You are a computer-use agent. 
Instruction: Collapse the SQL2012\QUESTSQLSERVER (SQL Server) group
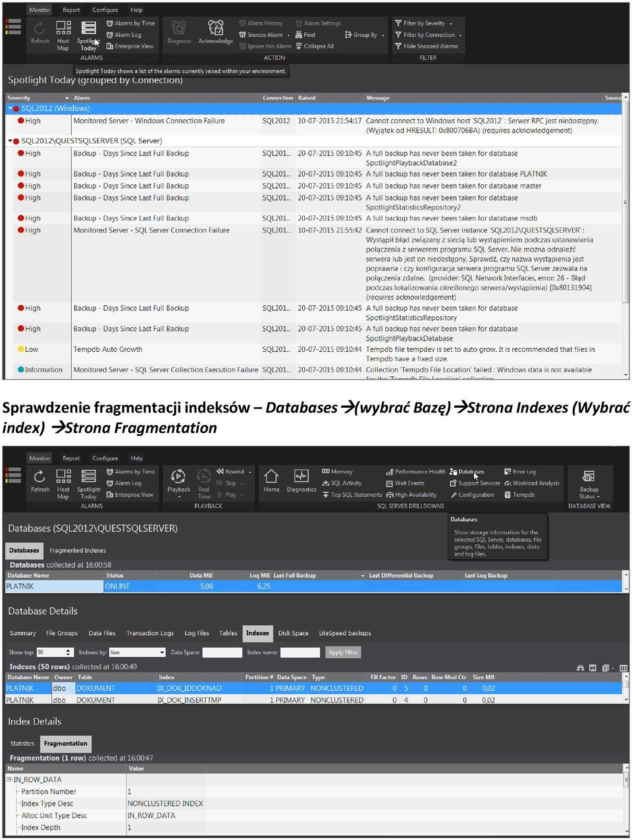click(10, 141)
